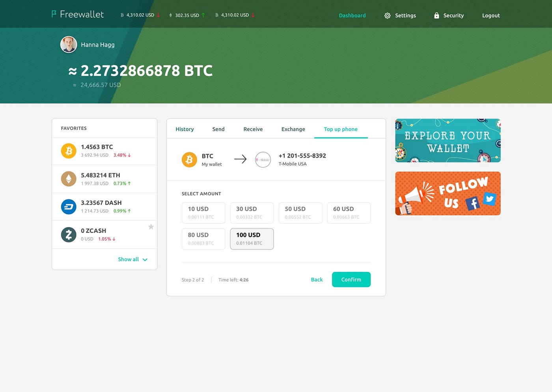The height and width of the screenshot is (392, 552).
Task: Confirm the phone top-up
Action: pos(351,279)
